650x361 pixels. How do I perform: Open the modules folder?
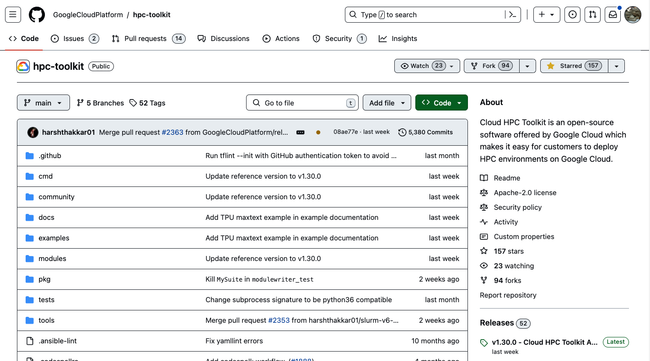[52, 259]
